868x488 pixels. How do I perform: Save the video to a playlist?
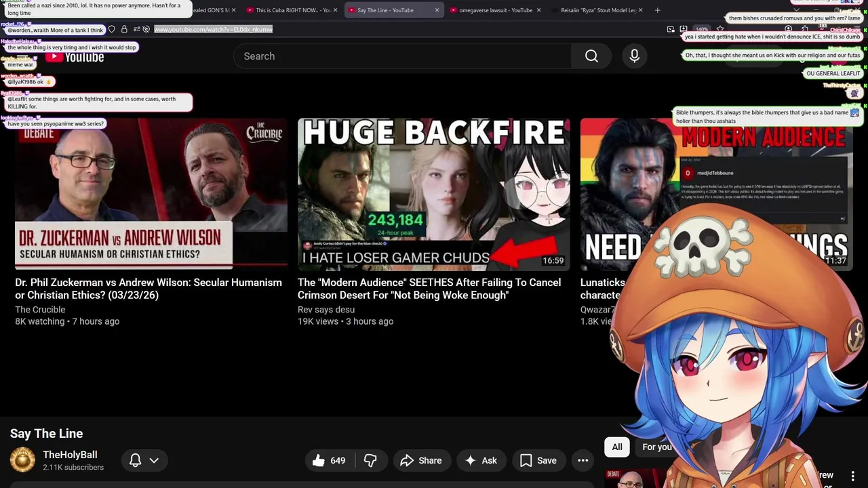pyautogui.click(x=538, y=460)
